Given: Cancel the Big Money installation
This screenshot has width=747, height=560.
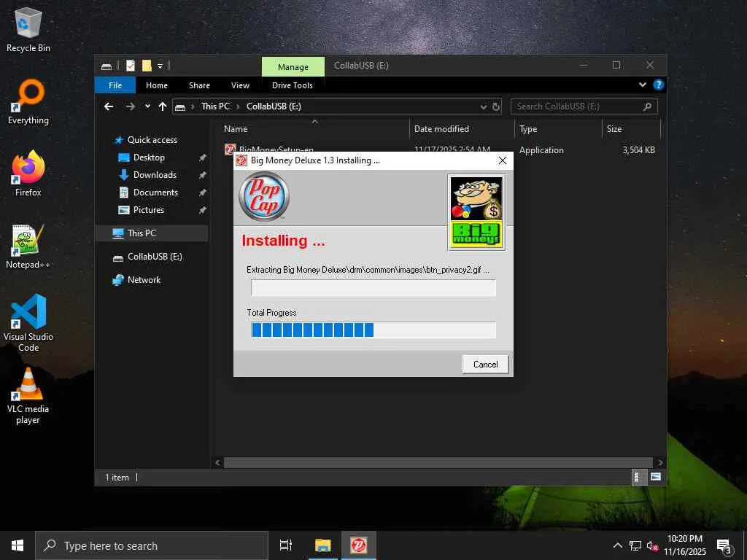Looking at the screenshot, I should (485, 365).
